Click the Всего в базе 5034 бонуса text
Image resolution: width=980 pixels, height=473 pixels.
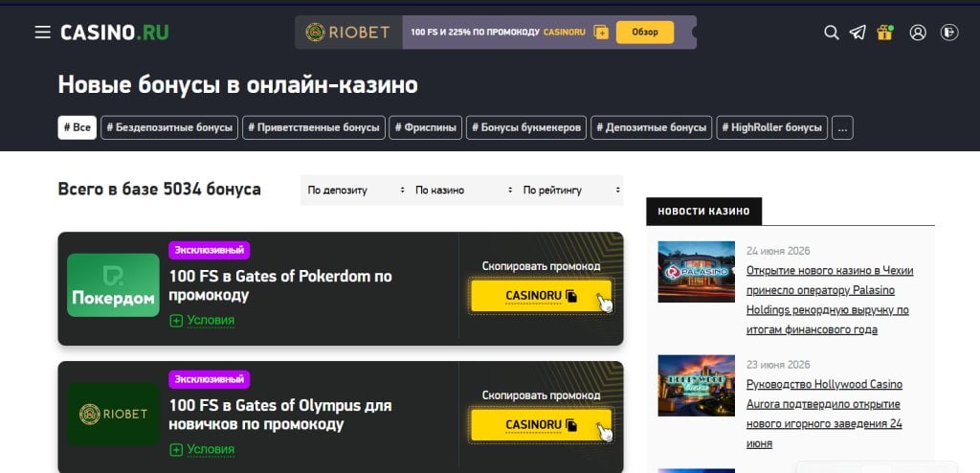160,189
